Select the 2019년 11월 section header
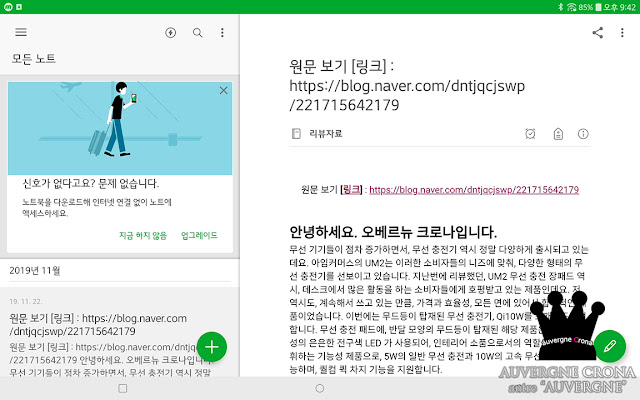Screen dimensions: 640x400 (35, 270)
